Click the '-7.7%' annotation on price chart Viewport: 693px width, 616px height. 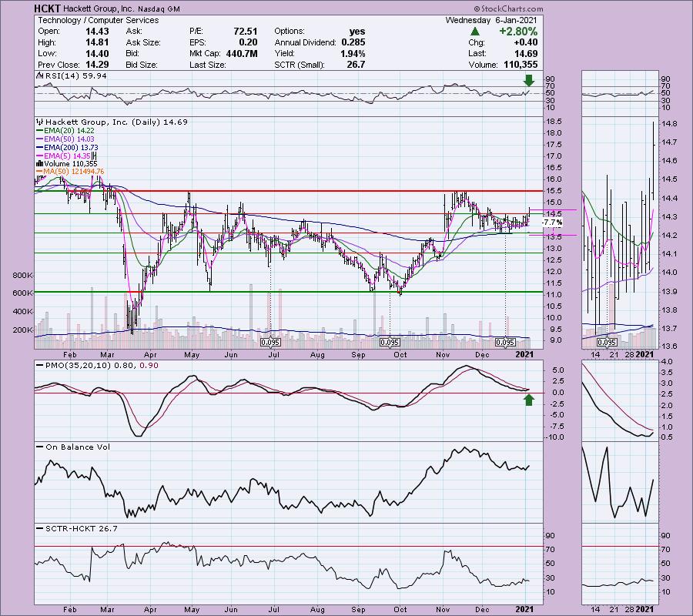(552, 223)
